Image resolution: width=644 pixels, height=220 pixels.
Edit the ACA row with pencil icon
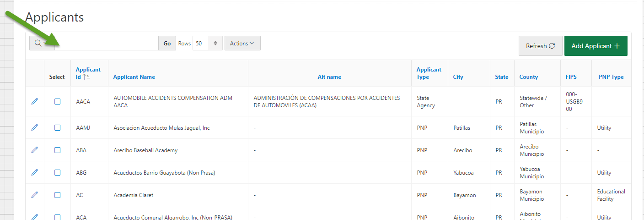click(35, 216)
